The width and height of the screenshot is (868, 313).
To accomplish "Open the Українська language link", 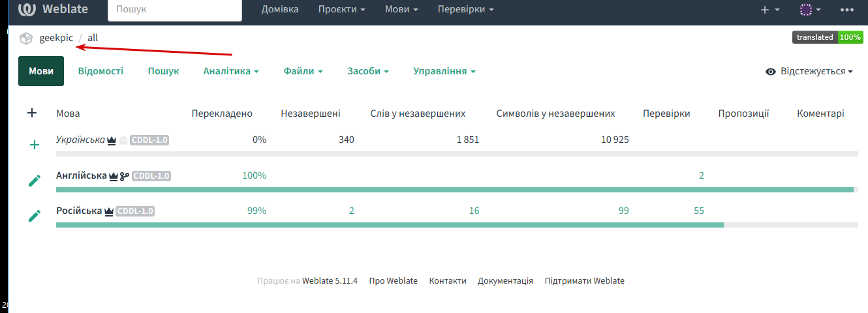I will [81, 140].
